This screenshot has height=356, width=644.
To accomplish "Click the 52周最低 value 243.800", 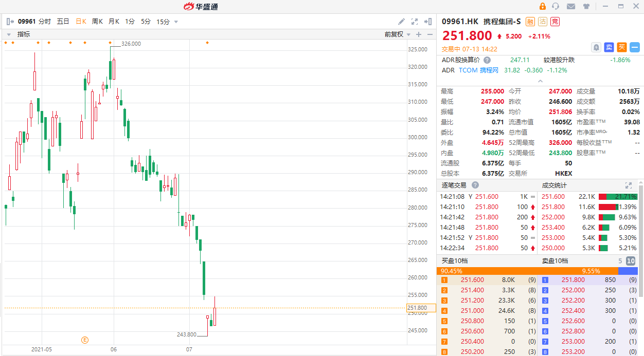I will (560, 153).
